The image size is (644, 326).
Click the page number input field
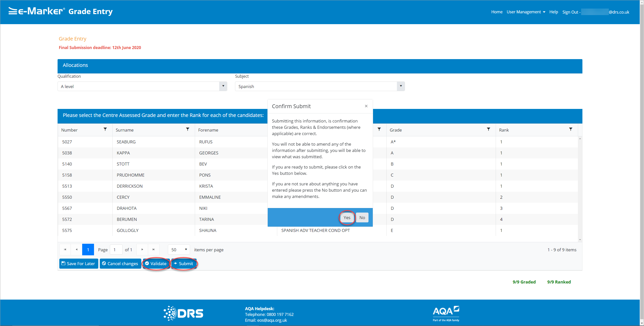tap(116, 250)
